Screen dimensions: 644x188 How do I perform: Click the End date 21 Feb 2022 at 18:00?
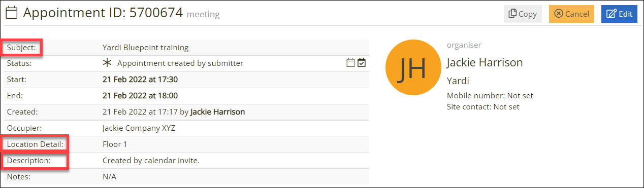140,95
